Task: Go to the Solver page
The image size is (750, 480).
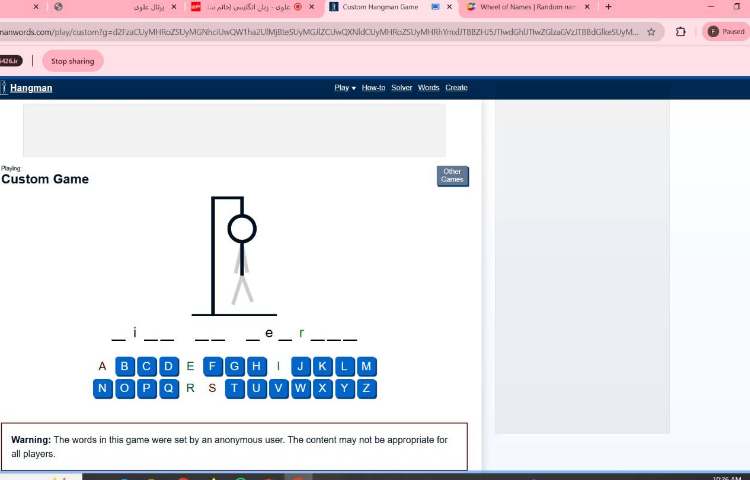Action: 401,88
